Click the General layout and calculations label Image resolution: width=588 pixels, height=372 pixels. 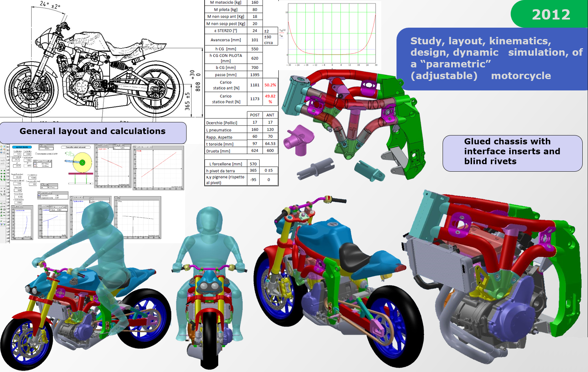93,133
